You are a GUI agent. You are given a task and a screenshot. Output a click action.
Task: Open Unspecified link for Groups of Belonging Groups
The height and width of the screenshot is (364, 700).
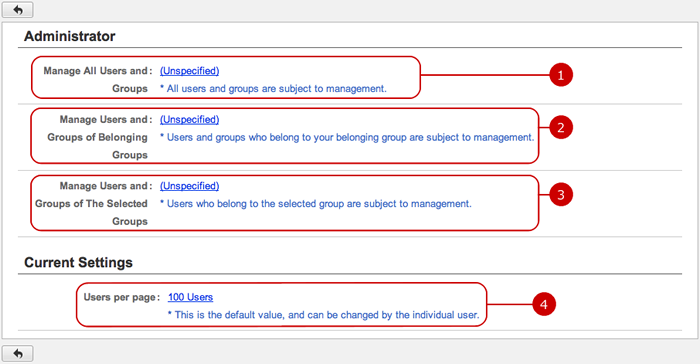click(189, 119)
